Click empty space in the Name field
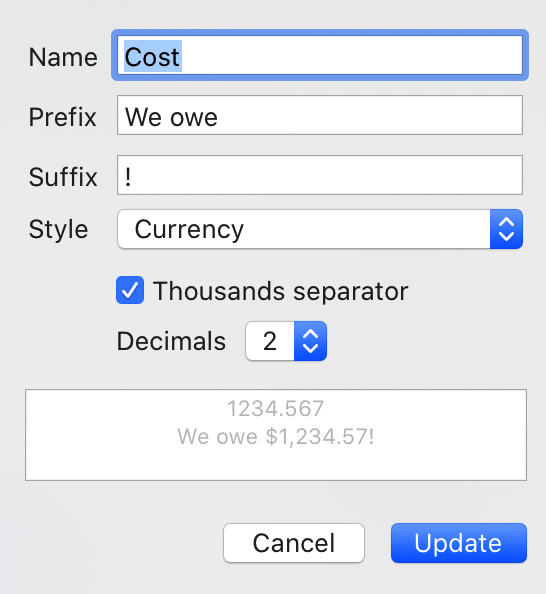The width and height of the screenshot is (546, 594). tap(352, 55)
